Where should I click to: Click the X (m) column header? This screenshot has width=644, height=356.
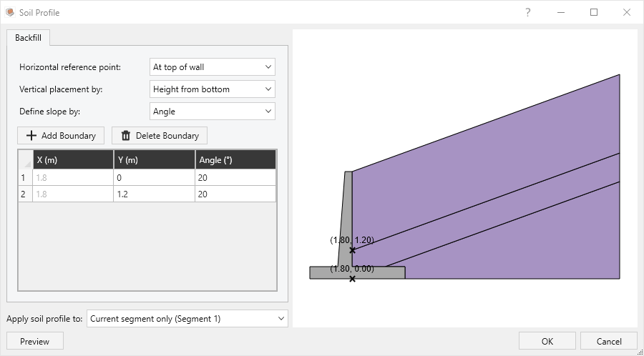[73, 160]
